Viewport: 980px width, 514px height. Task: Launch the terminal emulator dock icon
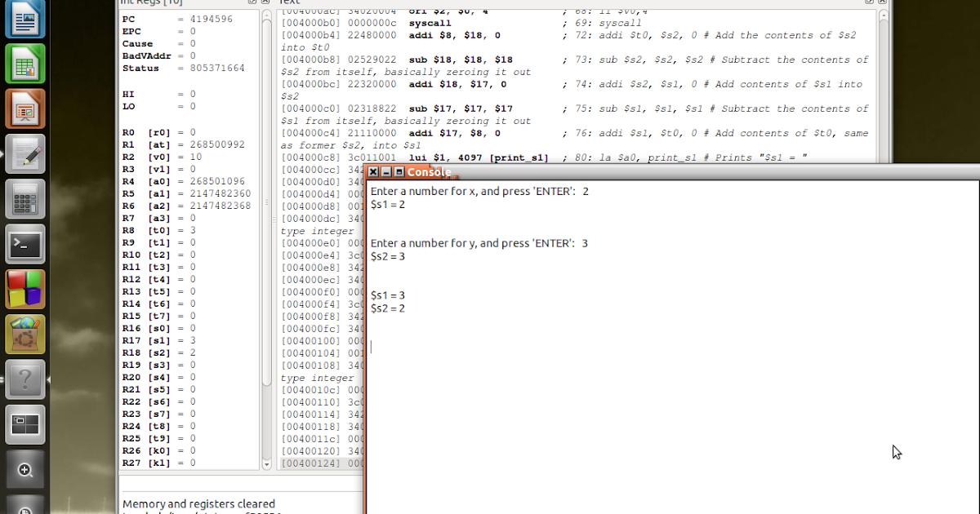click(x=25, y=244)
